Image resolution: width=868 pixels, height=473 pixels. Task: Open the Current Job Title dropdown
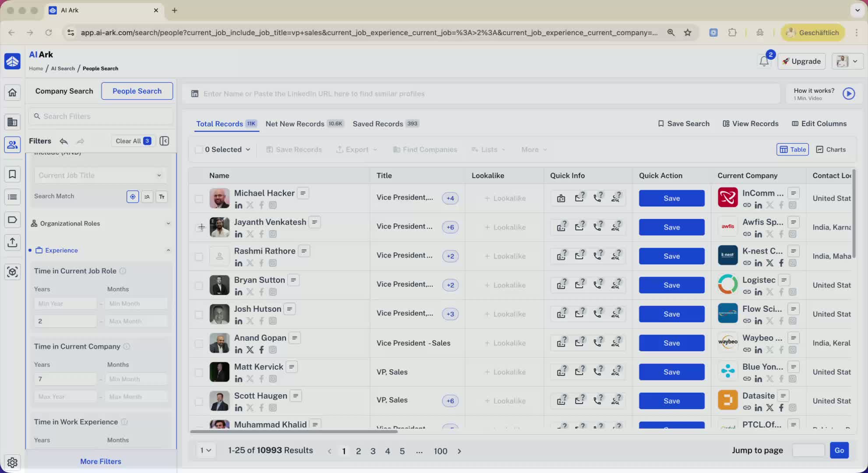[x=100, y=175]
